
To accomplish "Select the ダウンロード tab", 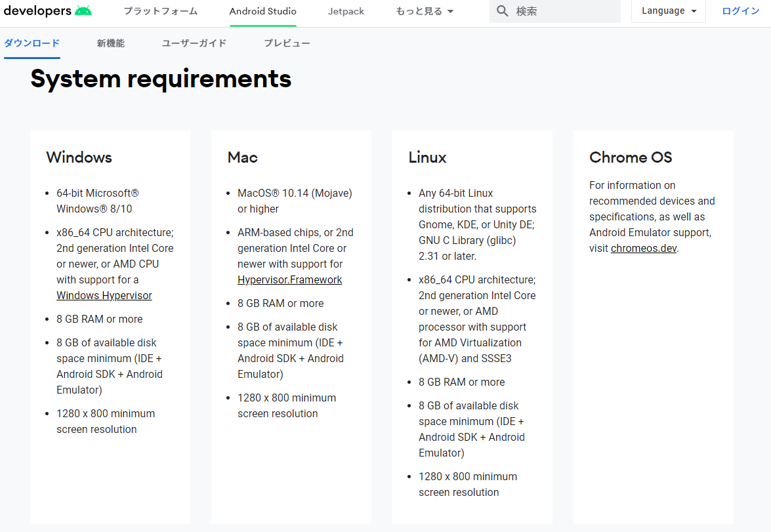I will tap(32, 43).
